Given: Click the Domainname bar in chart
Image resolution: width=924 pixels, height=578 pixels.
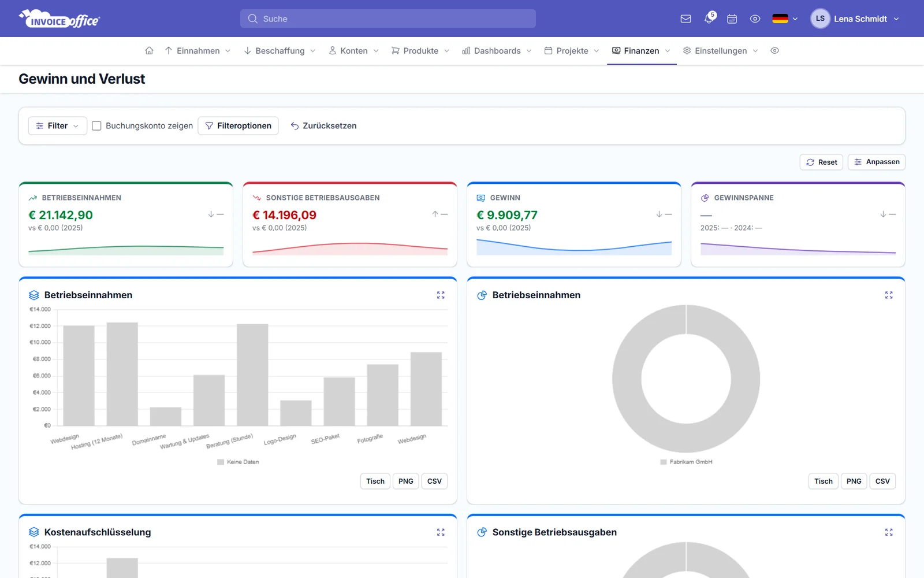Looking at the screenshot, I should (166, 417).
